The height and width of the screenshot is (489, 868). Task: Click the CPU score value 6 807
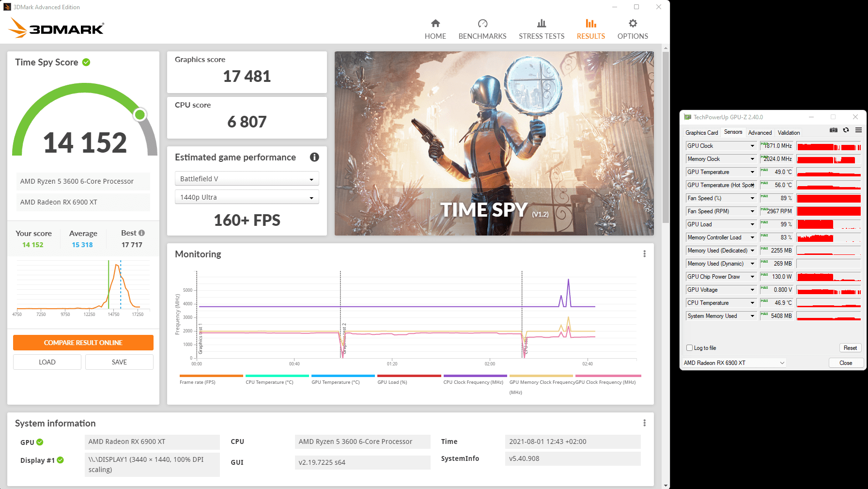pyautogui.click(x=247, y=122)
